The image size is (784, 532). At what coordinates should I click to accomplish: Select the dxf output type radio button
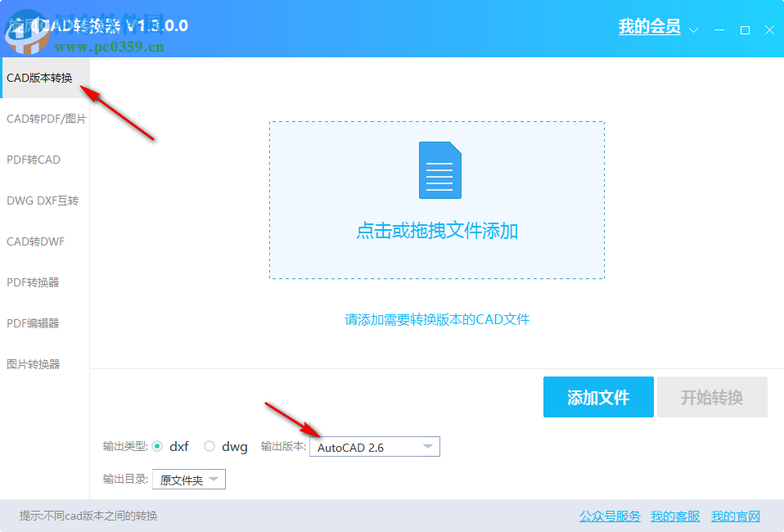click(159, 446)
